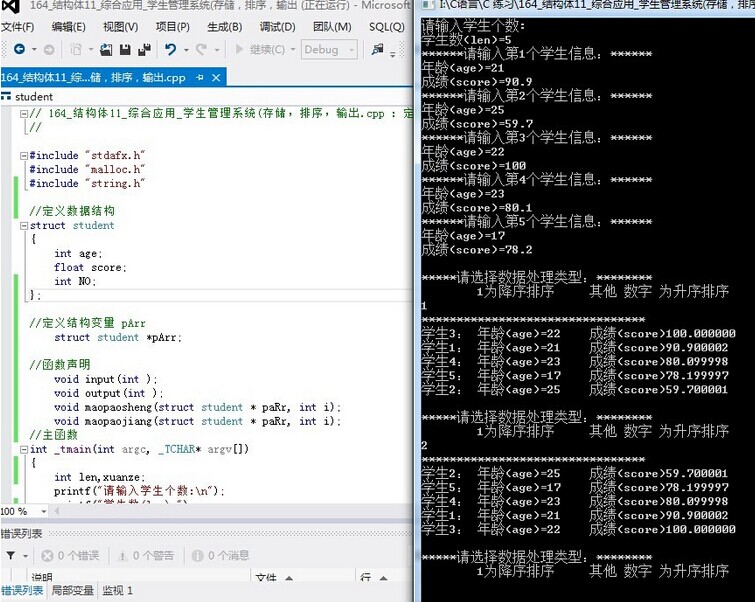Toggle the 0 个消息 messages filter
This screenshot has height=602, width=755.
pos(220,555)
